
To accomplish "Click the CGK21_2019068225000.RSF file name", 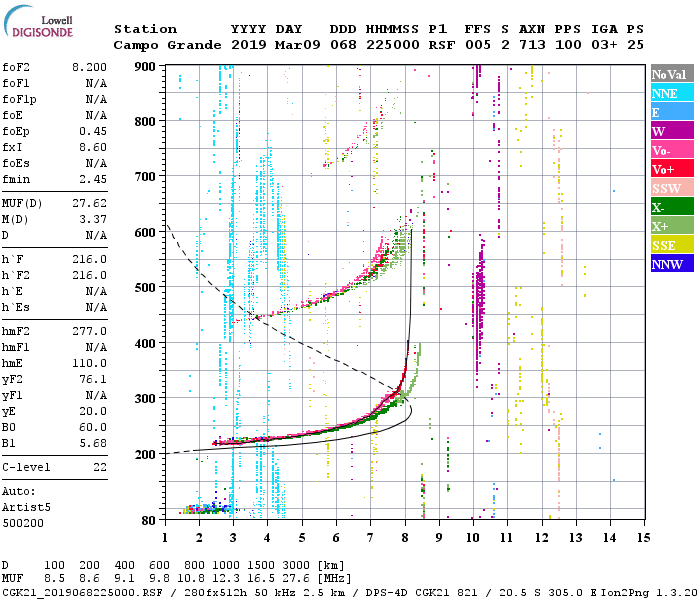I will [83, 593].
